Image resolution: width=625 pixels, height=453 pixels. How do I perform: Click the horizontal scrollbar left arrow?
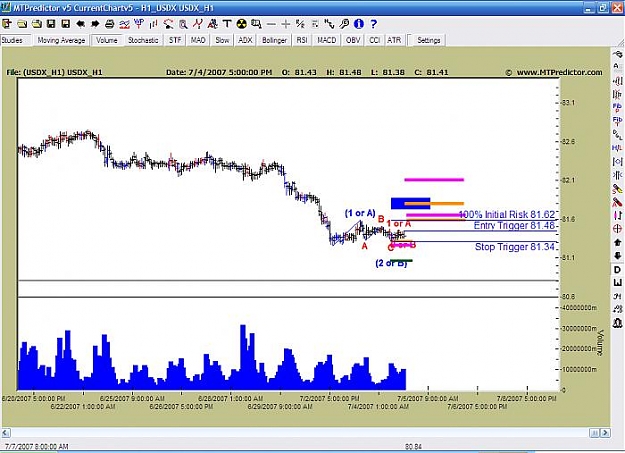[6, 433]
